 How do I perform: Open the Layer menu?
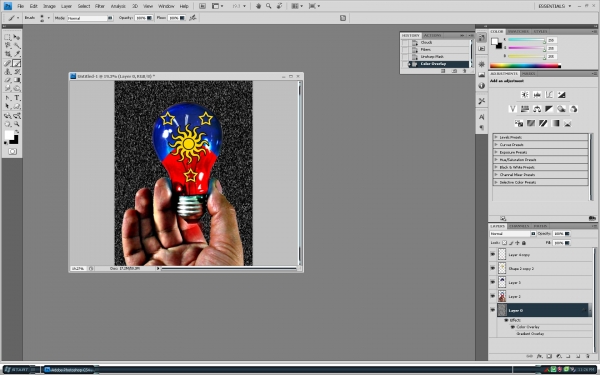click(x=66, y=6)
